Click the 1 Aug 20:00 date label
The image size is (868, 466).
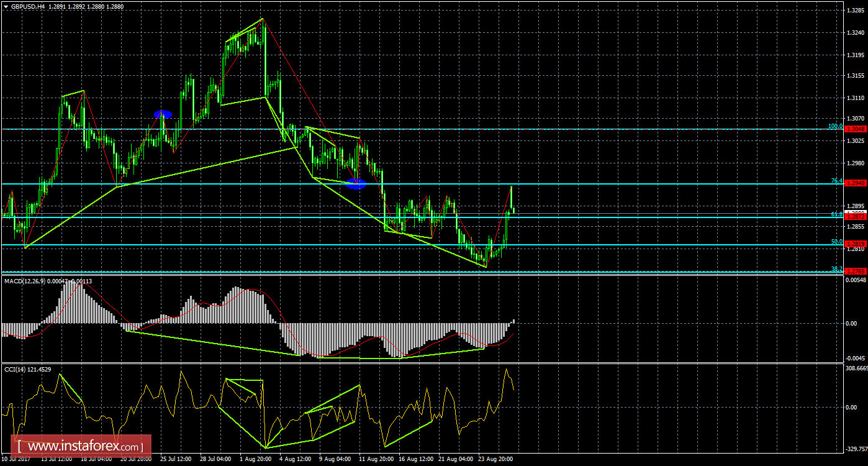click(x=254, y=459)
